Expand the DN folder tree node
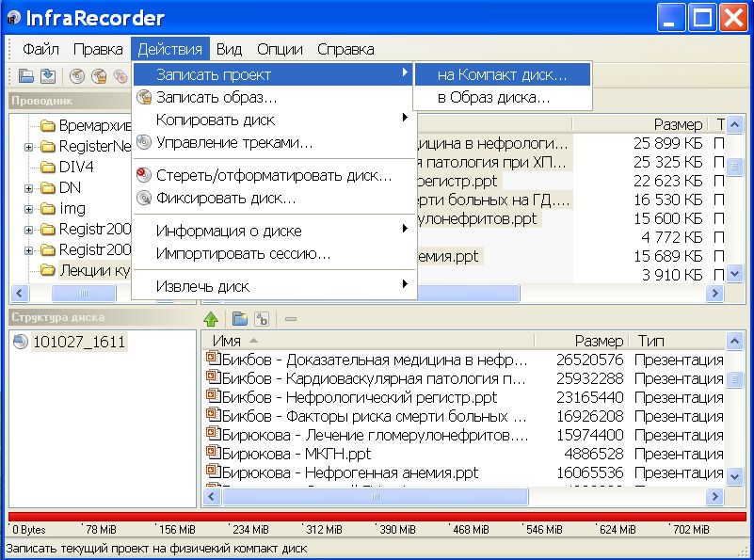Screen dimensions: 754x560 pos(29,188)
